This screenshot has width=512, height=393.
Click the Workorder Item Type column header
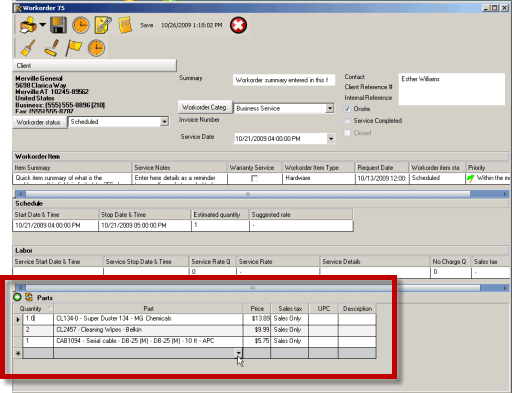318,168
